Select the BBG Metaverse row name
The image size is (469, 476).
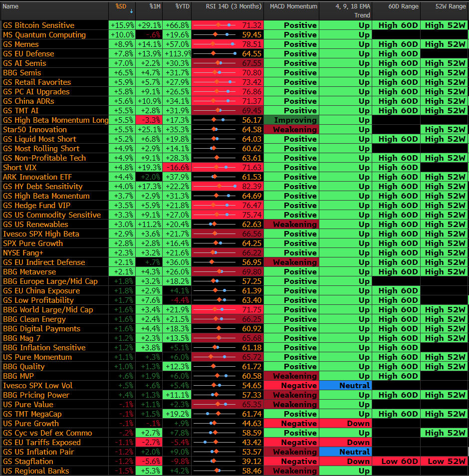pos(29,272)
